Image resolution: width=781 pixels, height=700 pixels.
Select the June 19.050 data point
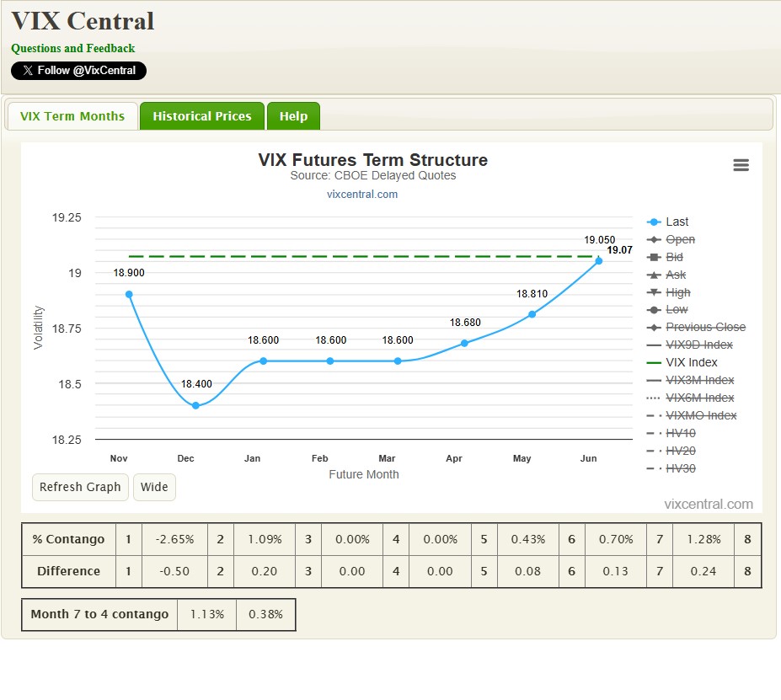(x=599, y=261)
